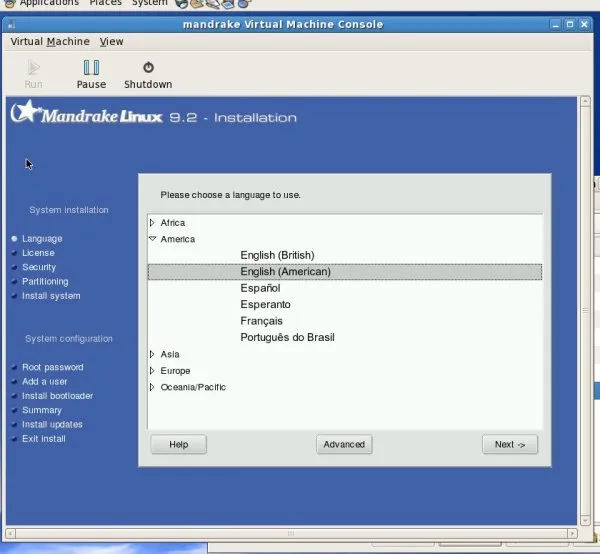Expand the Asia language group
The width and height of the screenshot is (600, 554).
tap(152, 354)
